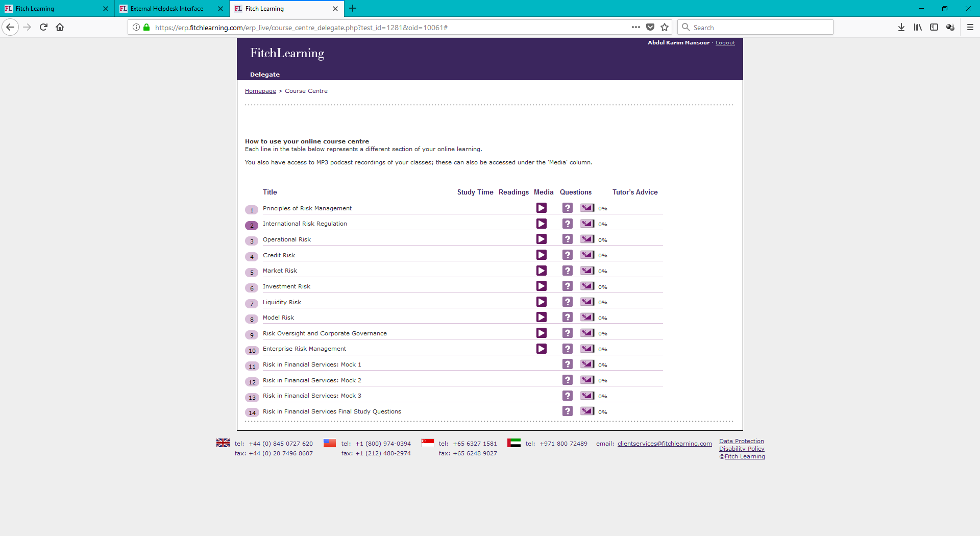This screenshot has height=536, width=980.
Task: Play media for Risk Oversight and Corporate Governance
Action: [x=542, y=333]
